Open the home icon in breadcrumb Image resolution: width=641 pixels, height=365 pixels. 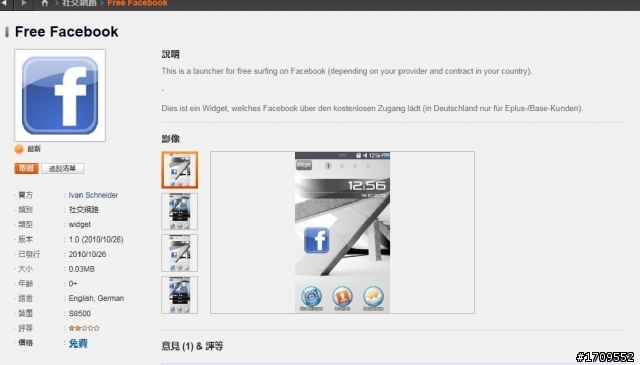(45, 3)
